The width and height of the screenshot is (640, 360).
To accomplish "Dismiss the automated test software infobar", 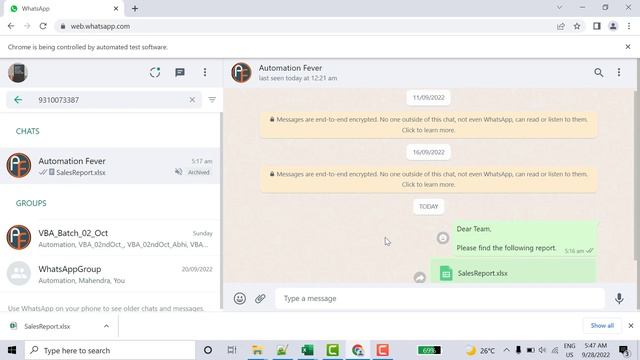I will click(628, 47).
